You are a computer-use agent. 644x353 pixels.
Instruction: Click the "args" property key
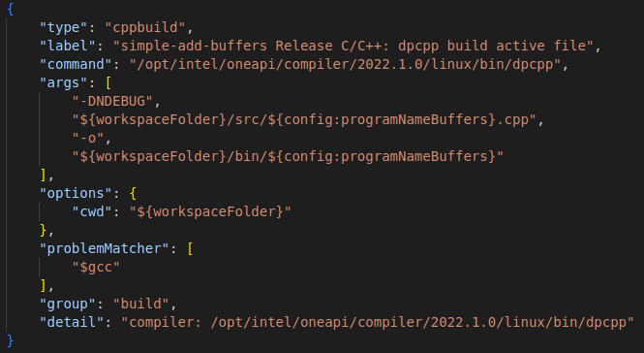[x=63, y=82]
